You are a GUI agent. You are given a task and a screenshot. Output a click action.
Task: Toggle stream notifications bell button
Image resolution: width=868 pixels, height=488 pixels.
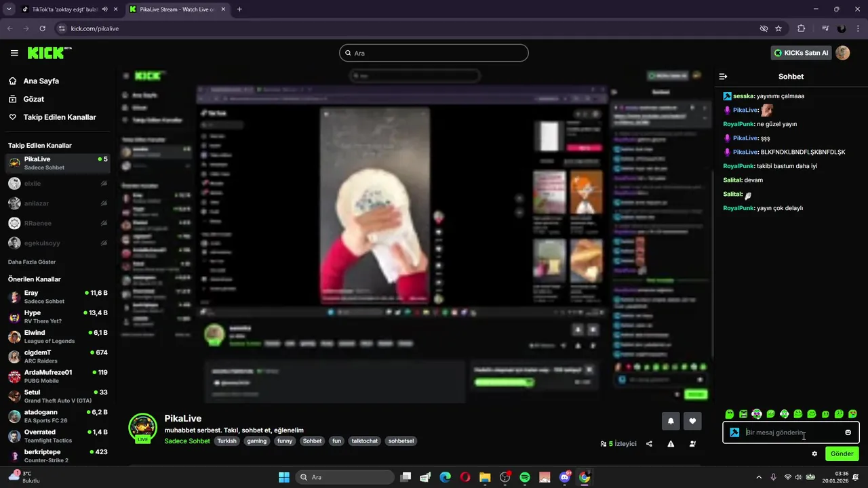coord(671,421)
